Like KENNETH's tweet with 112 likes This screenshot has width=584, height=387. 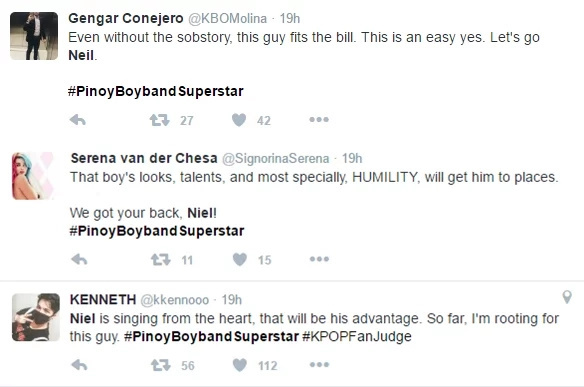[x=240, y=365]
